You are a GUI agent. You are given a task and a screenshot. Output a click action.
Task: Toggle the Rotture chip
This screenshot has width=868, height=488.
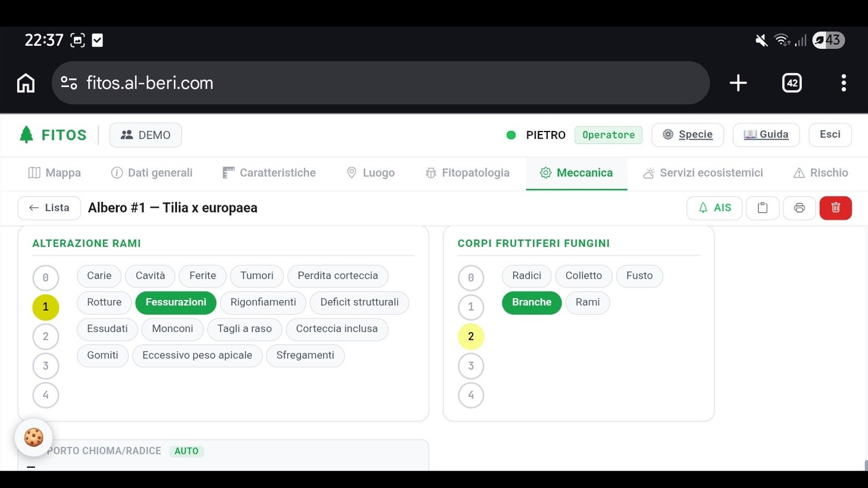104,302
